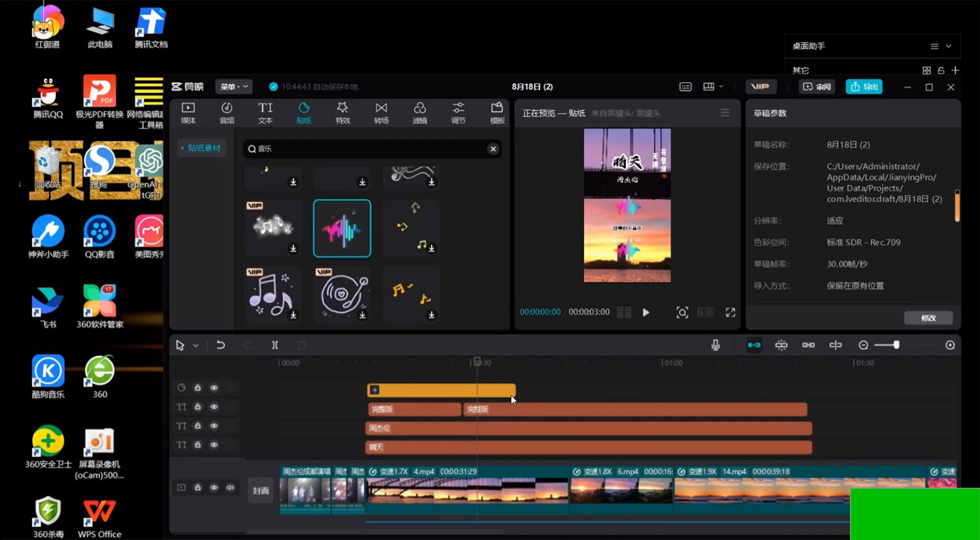This screenshot has width=980, height=540.
Task: Click the zoom-out timeline minus icon
Action: click(863, 345)
